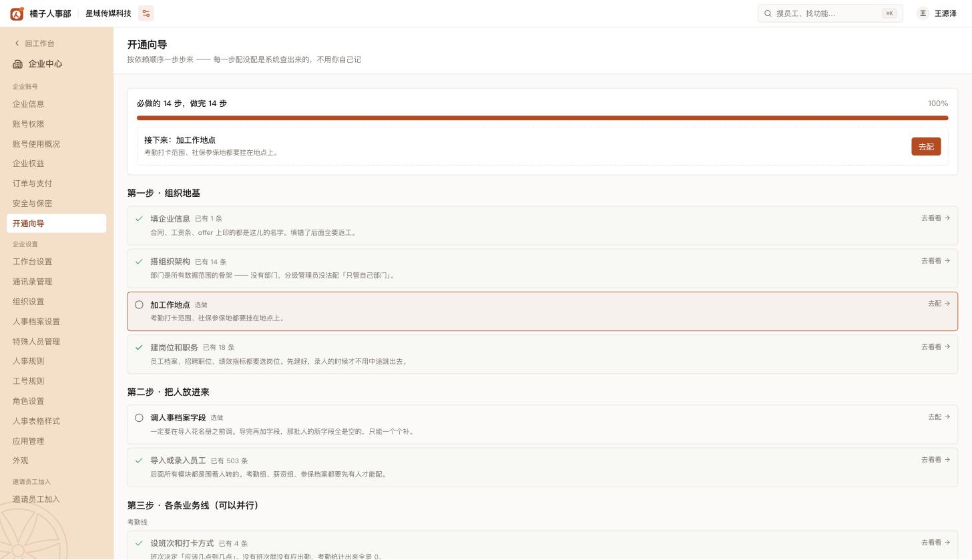Open 账号权限 in the sidebar
Screen dimensions: 972x560
pyautogui.click(x=57, y=124)
